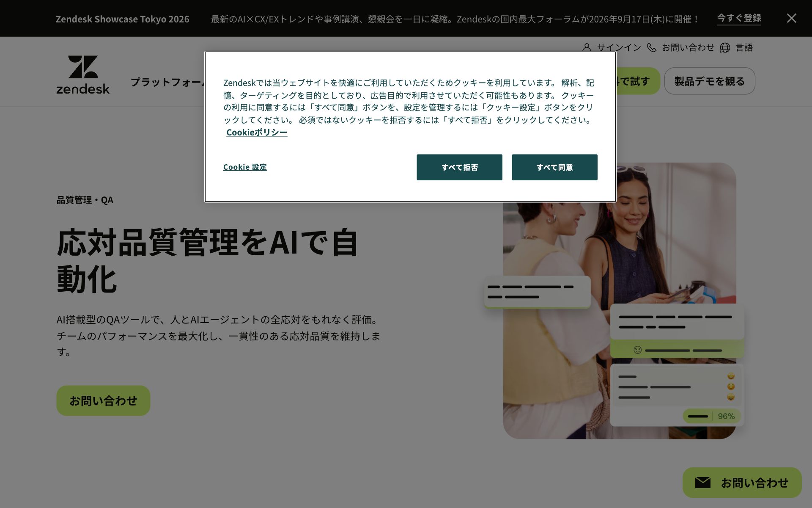Click the 応対品質管理をAIで自動化 heading
The height and width of the screenshot is (508, 812).
207,260
